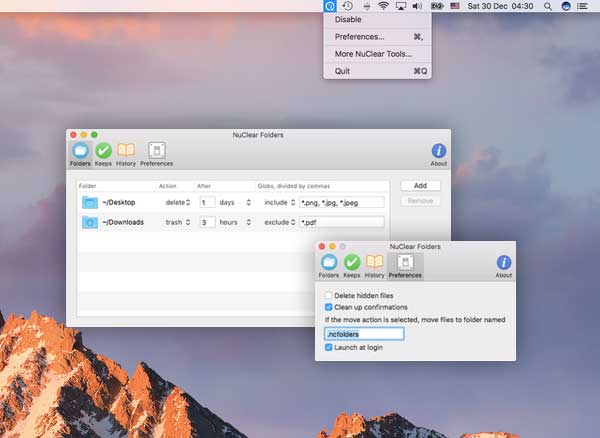Image resolution: width=600 pixels, height=438 pixels.
Task: Select the ~/Downloads row label
Action: click(123, 222)
